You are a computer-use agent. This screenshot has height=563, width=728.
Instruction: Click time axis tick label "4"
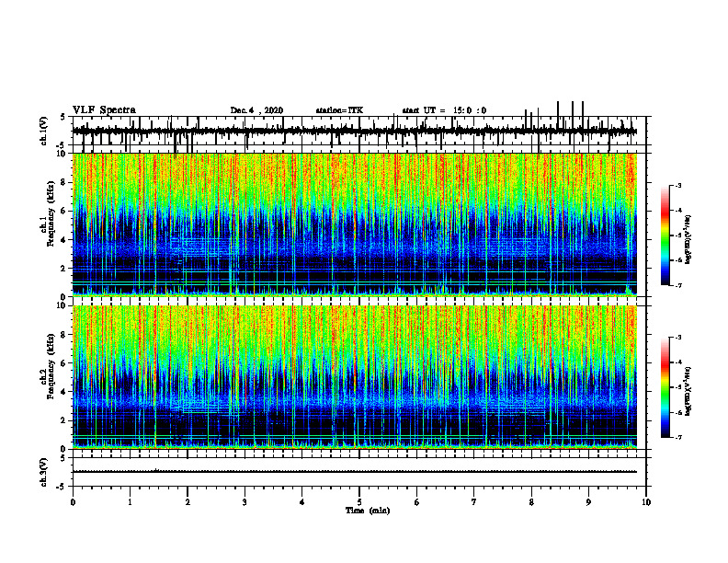(302, 502)
